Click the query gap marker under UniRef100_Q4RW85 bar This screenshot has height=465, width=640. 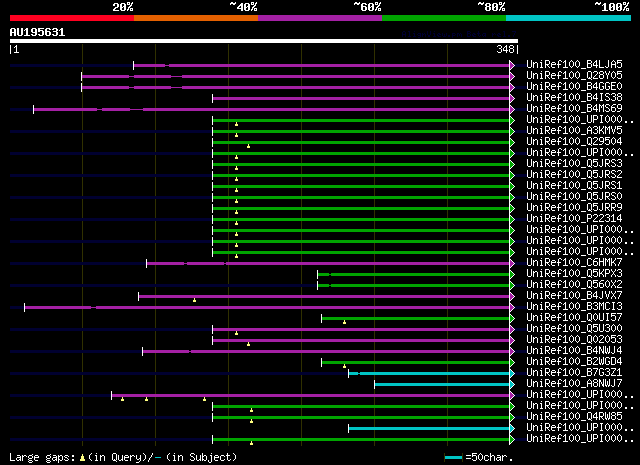251,421
